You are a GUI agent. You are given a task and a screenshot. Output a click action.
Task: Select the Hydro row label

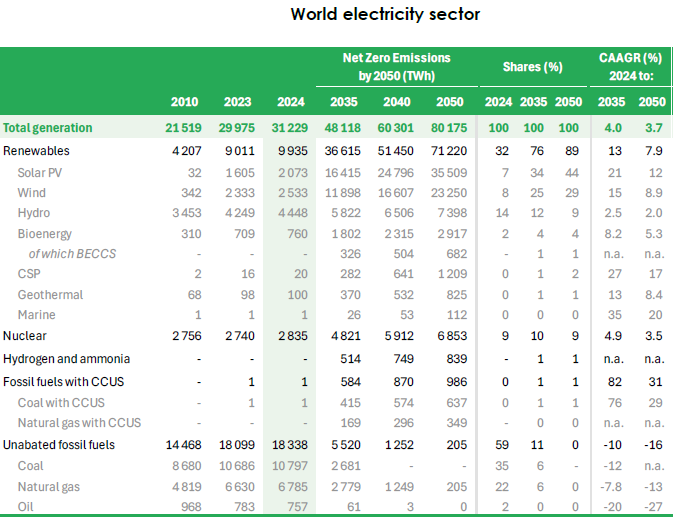34,213
